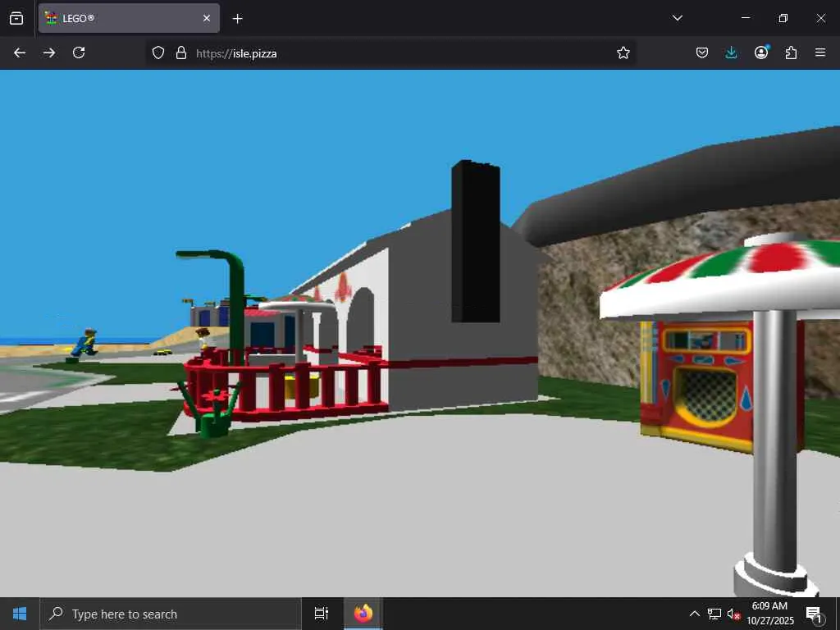This screenshot has height=630, width=840.
Task: Go forward one page
Action: coord(49,52)
